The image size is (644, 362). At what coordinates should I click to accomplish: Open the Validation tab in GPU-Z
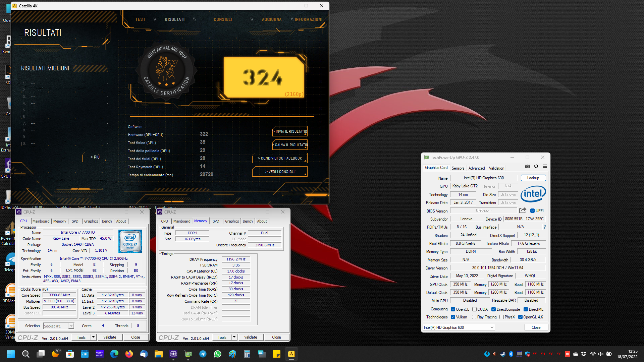[x=496, y=168]
